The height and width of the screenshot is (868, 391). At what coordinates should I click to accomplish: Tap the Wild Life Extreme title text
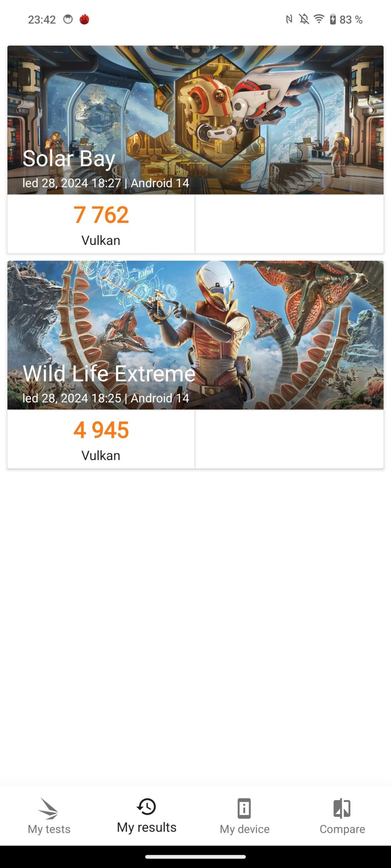[109, 373]
